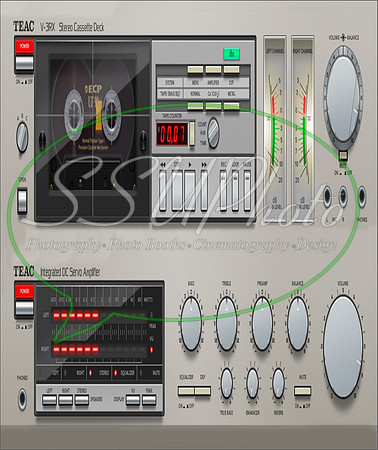
Task: Select CrO2 tape bias button
Action: tap(213, 106)
